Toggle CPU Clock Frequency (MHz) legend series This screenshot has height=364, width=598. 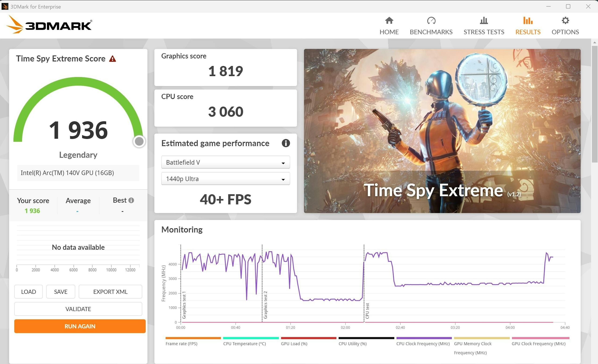423,344
